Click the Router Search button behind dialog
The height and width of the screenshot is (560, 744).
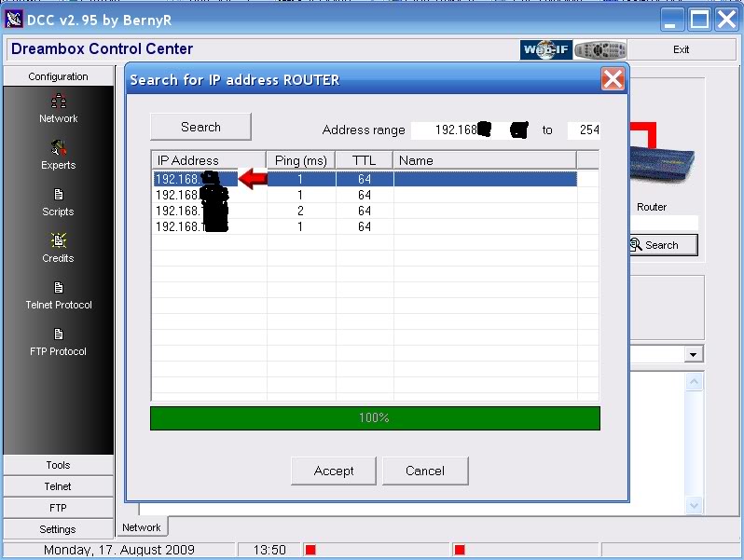(x=663, y=245)
